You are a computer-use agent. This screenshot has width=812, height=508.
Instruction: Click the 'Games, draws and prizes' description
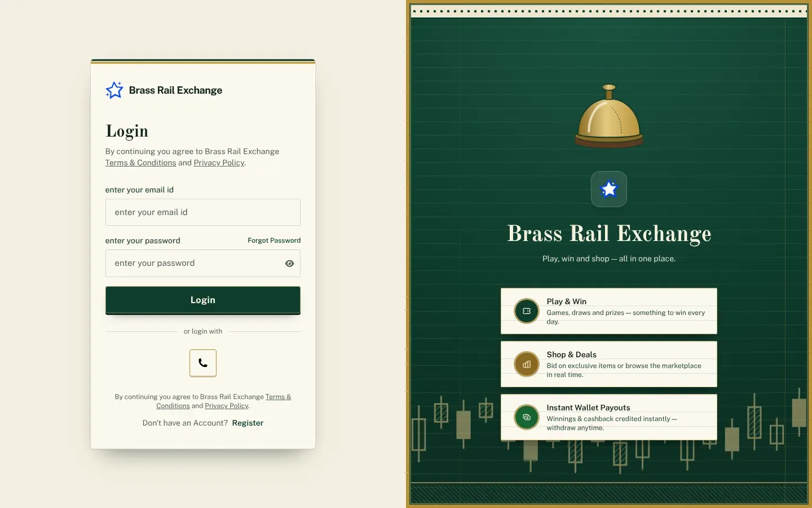point(626,317)
